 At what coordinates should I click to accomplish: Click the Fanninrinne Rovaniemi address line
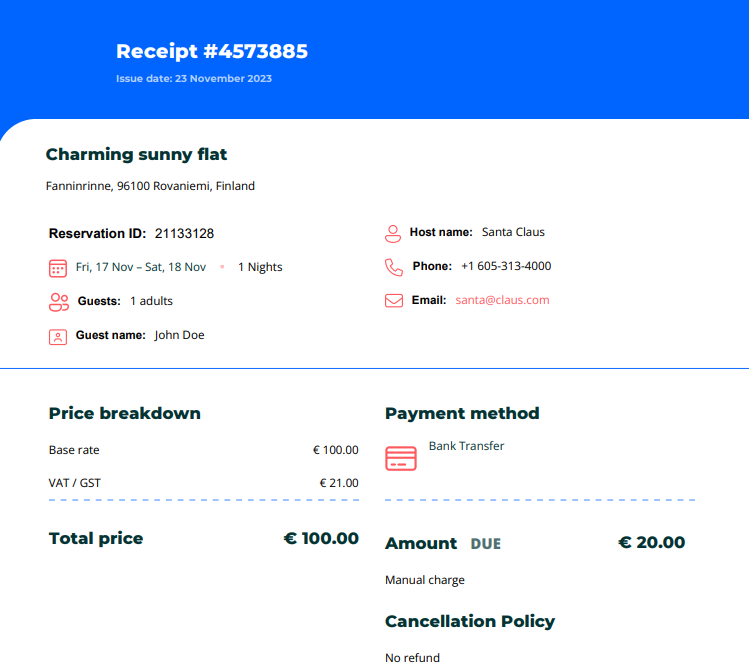pos(150,186)
